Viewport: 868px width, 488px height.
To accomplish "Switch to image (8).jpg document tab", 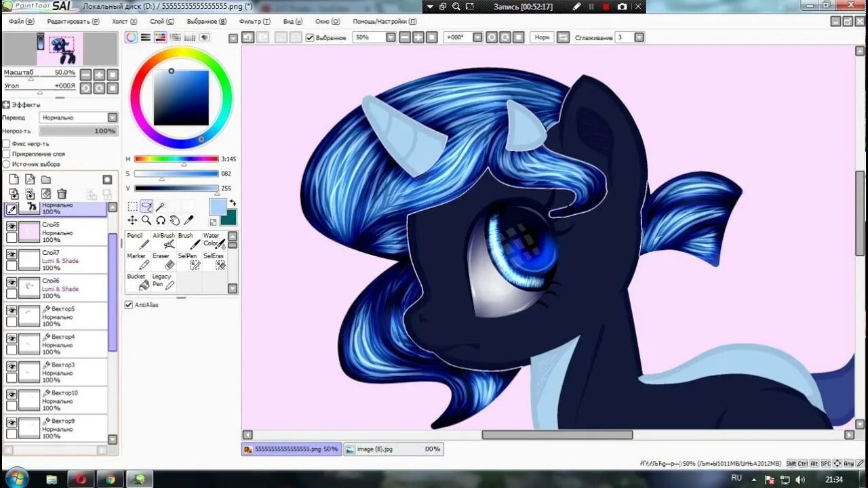I will click(x=393, y=449).
